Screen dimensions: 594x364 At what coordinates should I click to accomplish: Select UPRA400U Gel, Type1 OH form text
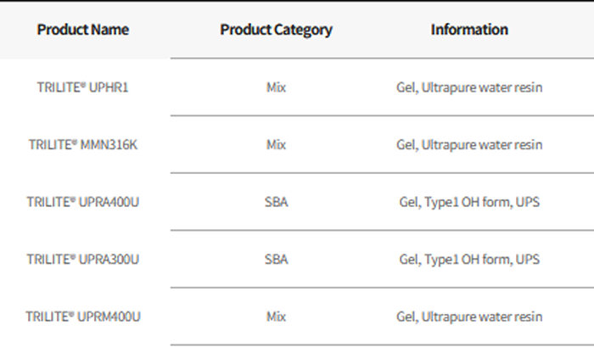point(469,202)
